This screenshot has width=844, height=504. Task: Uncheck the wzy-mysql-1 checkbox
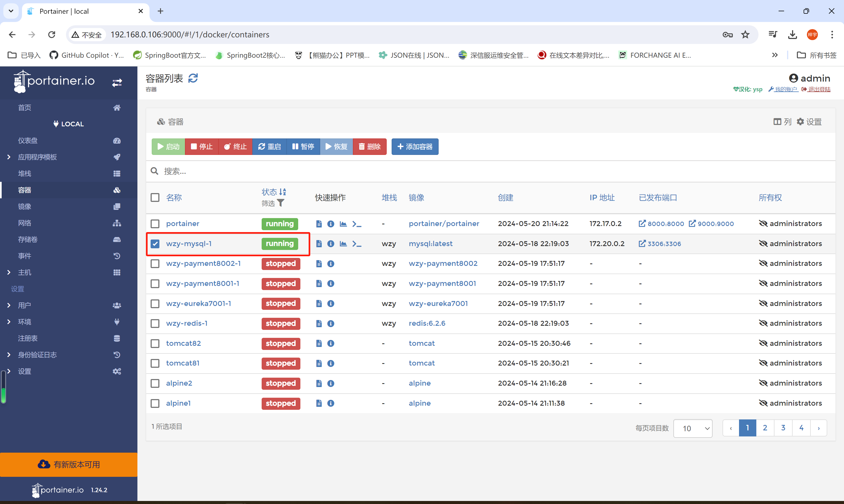pyautogui.click(x=155, y=244)
